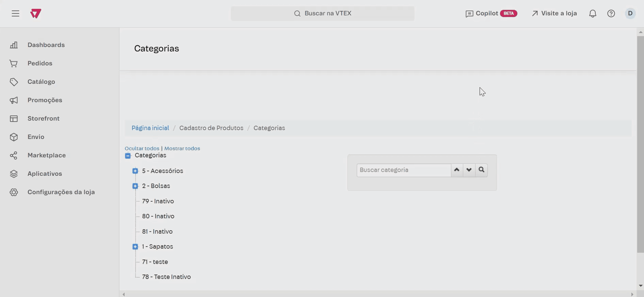The height and width of the screenshot is (297, 644).
Task: Jump to previous category search result
Action: (457, 170)
